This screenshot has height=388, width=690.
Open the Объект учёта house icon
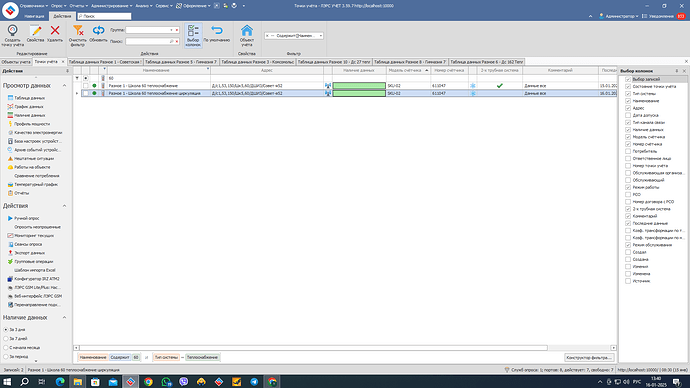(247, 35)
